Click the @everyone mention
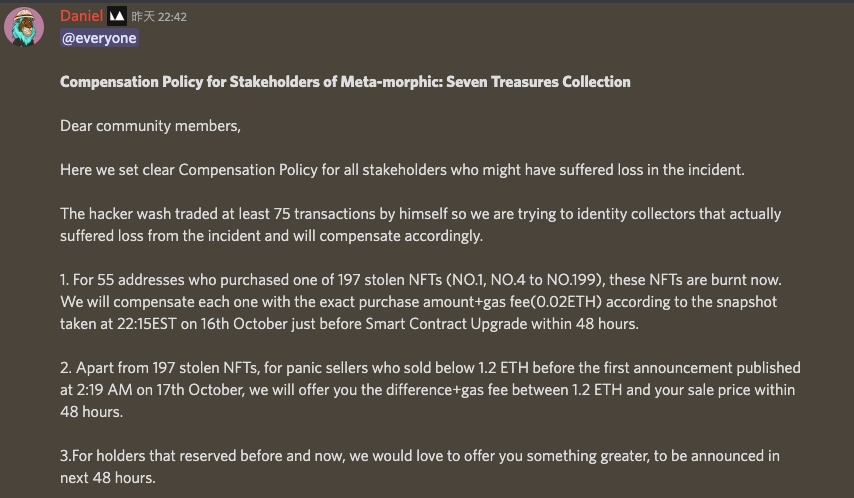Image resolution: width=854 pixels, height=498 pixels. pyautogui.click(x=98, y=38)
